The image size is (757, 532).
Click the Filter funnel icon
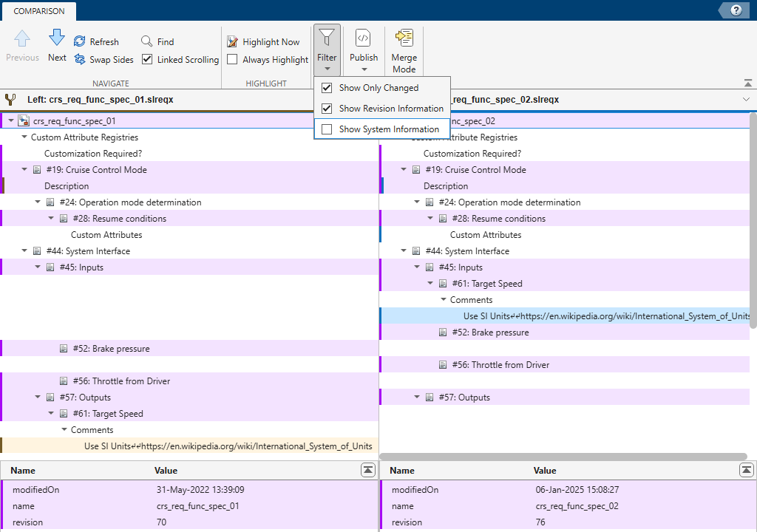[327, 38]
